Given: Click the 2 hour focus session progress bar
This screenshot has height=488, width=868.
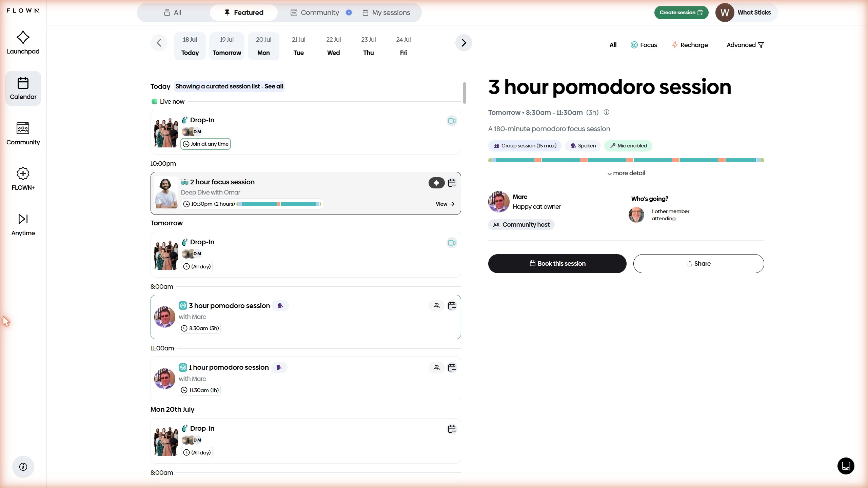Looking at the screenshot, I should click(279, 204).
